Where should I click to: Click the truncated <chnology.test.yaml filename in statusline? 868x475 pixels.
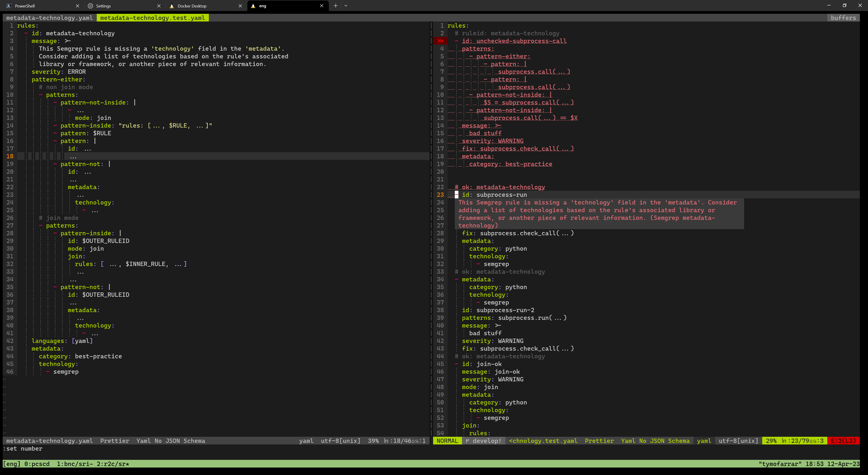543,441
